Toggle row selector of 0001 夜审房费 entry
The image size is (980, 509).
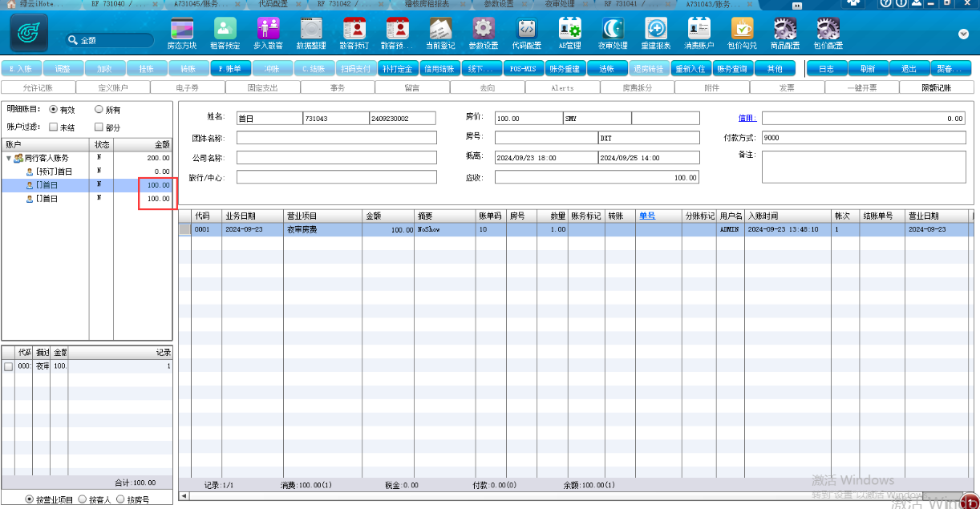[184, 229]
